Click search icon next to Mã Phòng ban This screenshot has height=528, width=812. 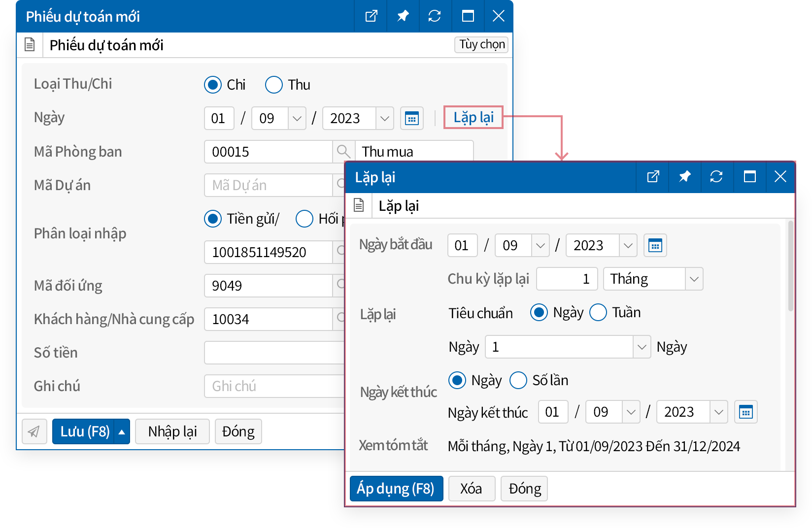(x=343, y=152)
